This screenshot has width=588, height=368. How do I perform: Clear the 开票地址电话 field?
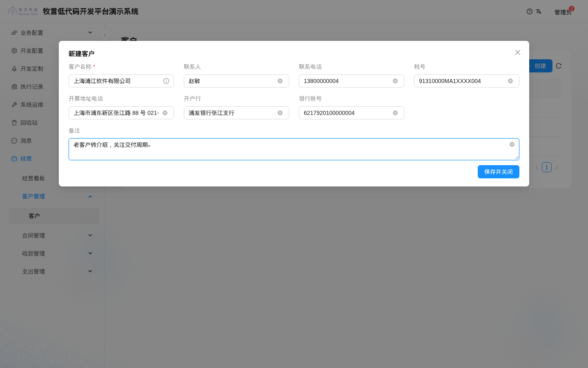pos(165,113)
